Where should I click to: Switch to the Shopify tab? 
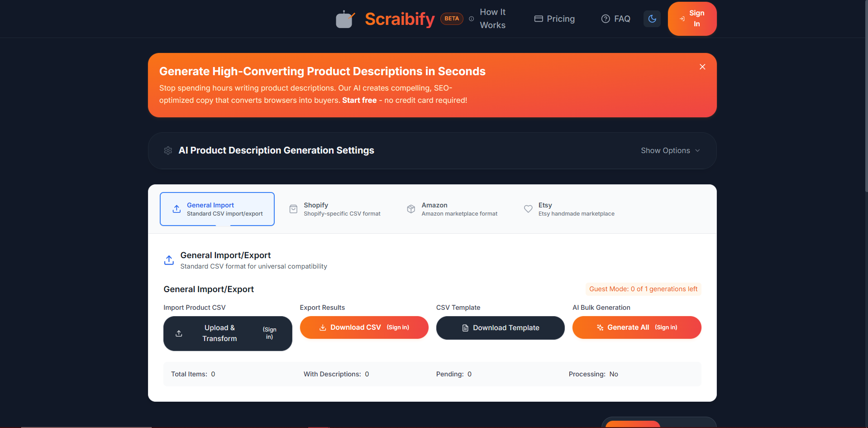click(x=335, y=209)
